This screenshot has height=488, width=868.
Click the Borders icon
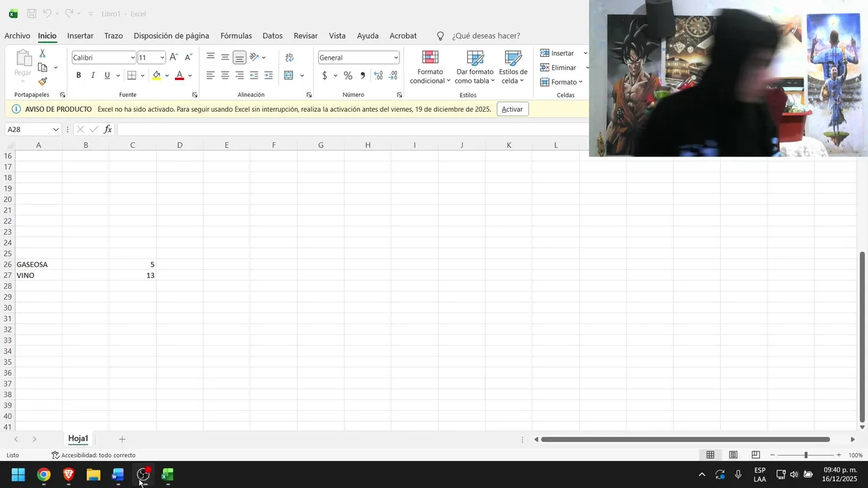tap(132, 75)
